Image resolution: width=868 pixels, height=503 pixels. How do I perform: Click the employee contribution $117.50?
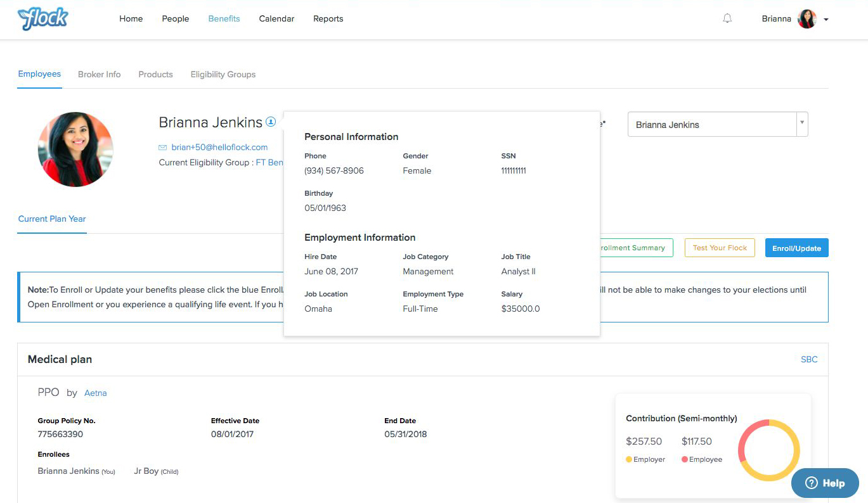click(697, 442)
